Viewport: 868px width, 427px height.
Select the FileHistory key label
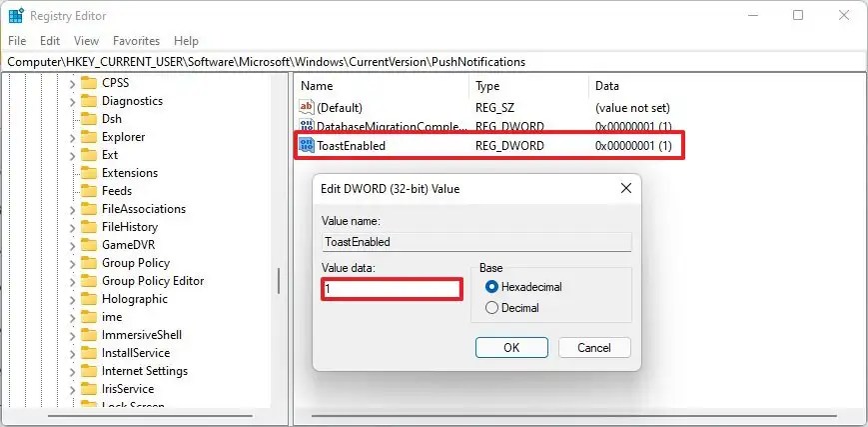[130, 227]
